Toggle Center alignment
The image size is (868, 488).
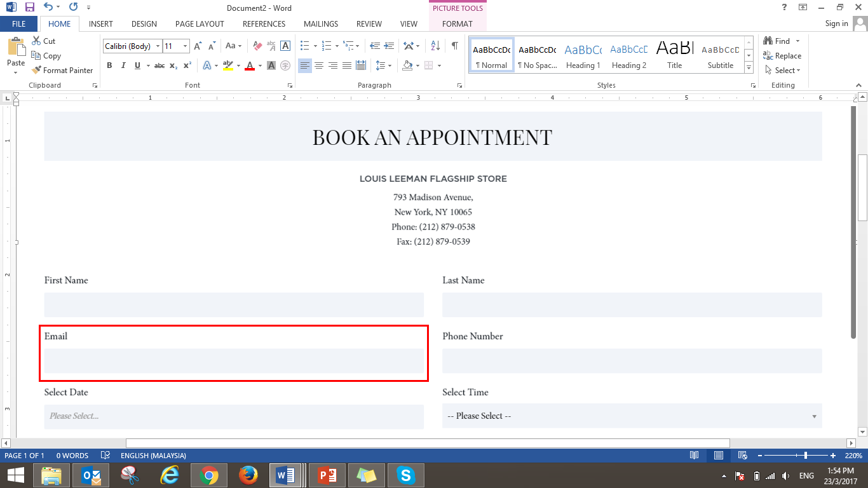click(x=319, y=65)
